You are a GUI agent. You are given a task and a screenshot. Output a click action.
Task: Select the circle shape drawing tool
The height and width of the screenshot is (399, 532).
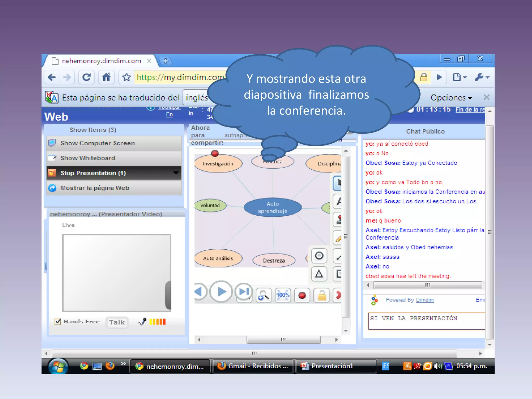(x=319, y=256)
